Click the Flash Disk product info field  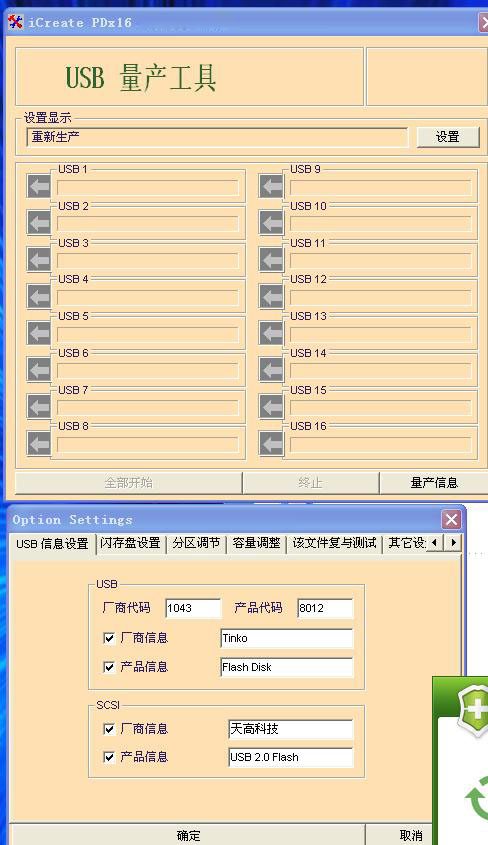(x=287, y=667)
